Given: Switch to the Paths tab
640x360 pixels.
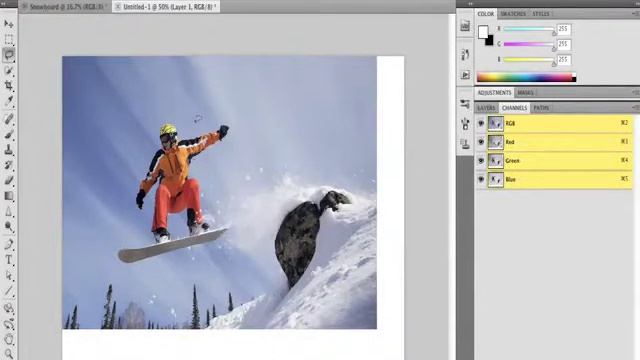Looking at the screenshot, I should pyautogui.click(x=541, y=108).
